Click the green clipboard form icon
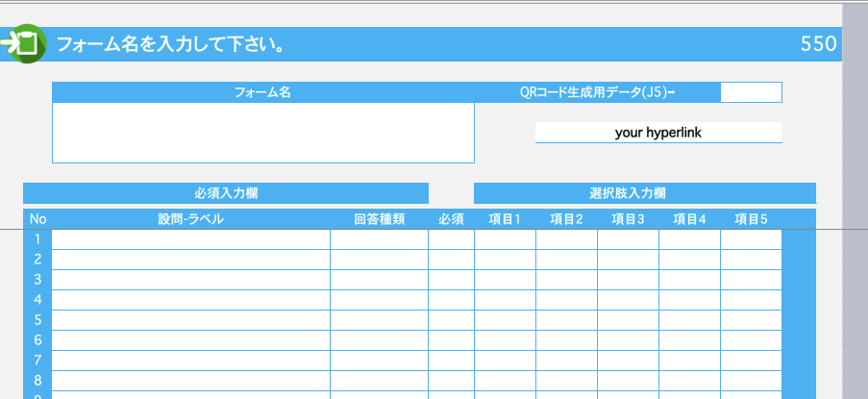 point(24,43)
